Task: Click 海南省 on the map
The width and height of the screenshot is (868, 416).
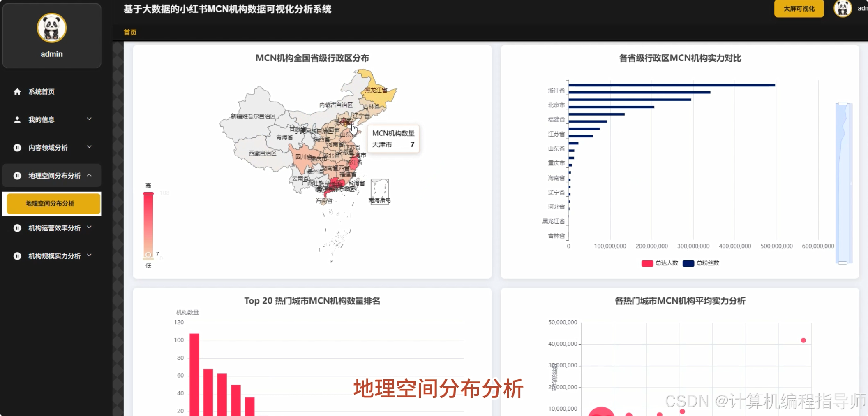Action: (x=324, y=201)
